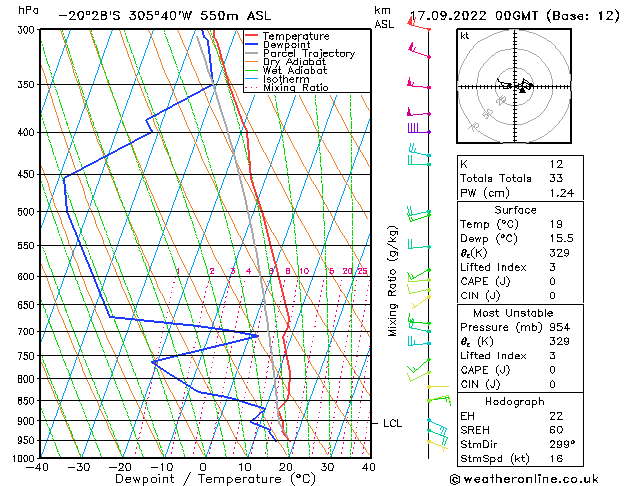Click the vertical 'Mixing Ratio (g/kg)' label
Image resolution: width=629 pixels, height=486 pixels.
point(393,281)
